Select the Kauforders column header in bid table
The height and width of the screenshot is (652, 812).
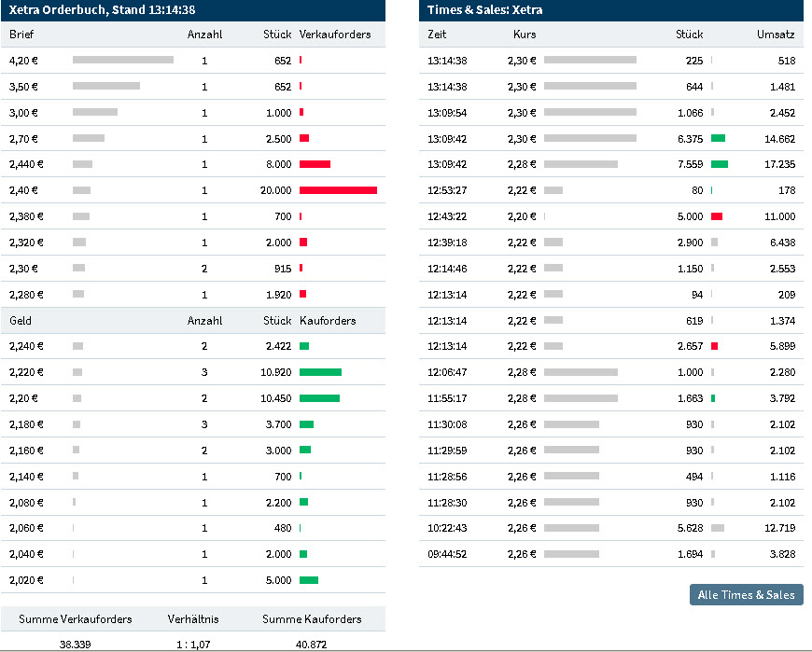328,320
